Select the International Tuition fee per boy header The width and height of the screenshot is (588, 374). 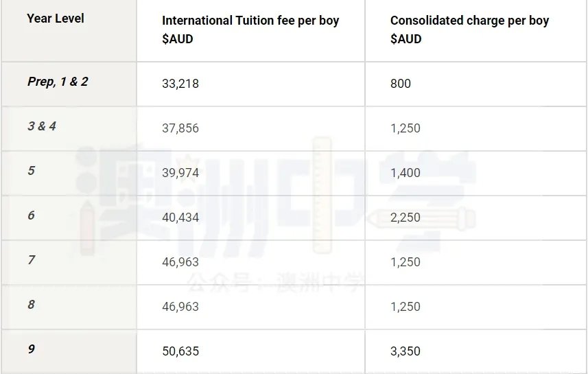point(250,30)
